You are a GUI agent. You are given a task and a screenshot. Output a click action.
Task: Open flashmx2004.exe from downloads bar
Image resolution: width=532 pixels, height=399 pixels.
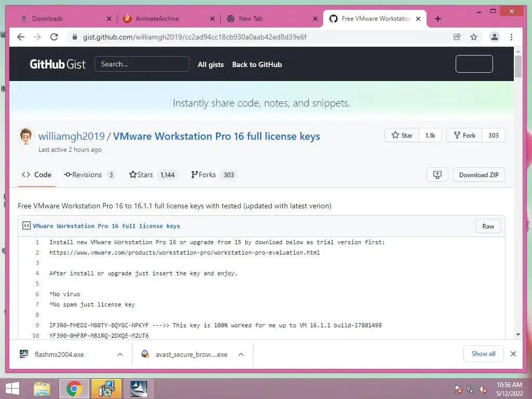[59, 354]
